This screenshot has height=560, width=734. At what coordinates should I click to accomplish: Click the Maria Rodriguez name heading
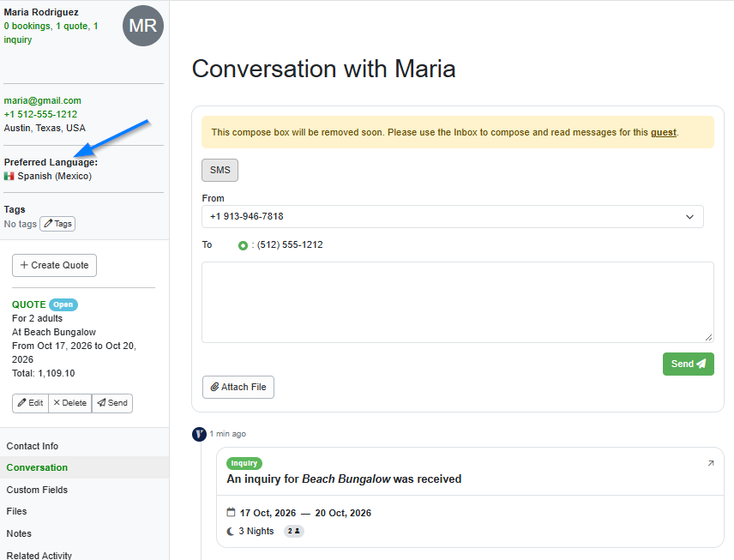(41, 12)
